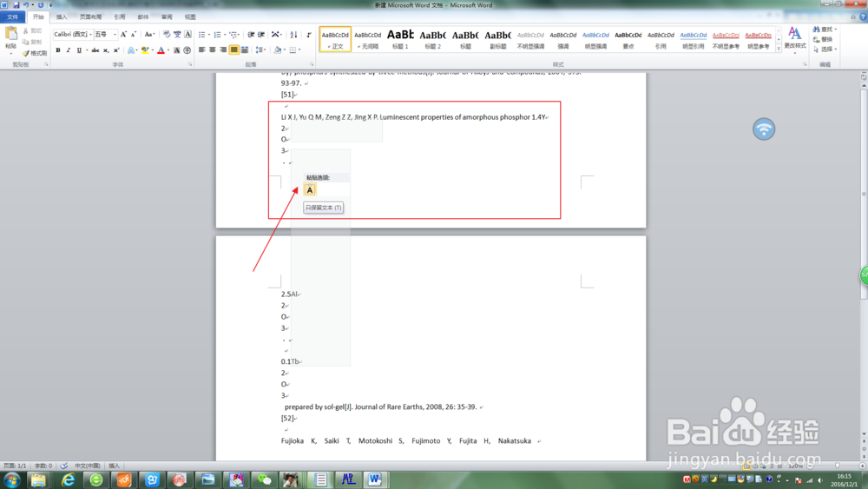This screenshot has height=489, width=868.
Task: Open the borders dropdown
Action: click(299, 50)
